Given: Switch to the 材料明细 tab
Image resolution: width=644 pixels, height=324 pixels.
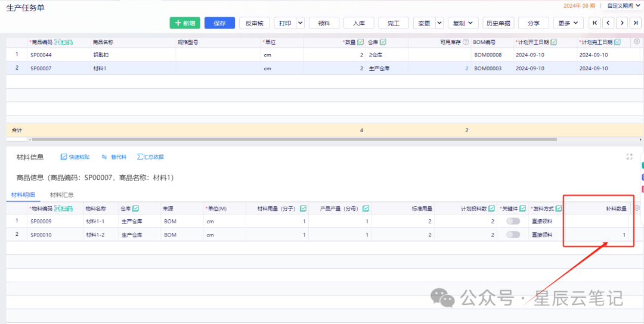Looking at the screenshot, I should click(x=23, y=195).
